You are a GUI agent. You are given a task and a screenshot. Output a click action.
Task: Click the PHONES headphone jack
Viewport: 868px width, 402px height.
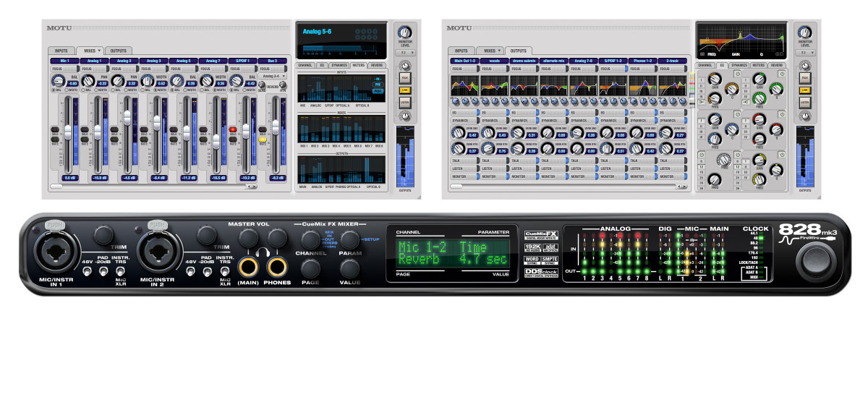pos(276,266)
